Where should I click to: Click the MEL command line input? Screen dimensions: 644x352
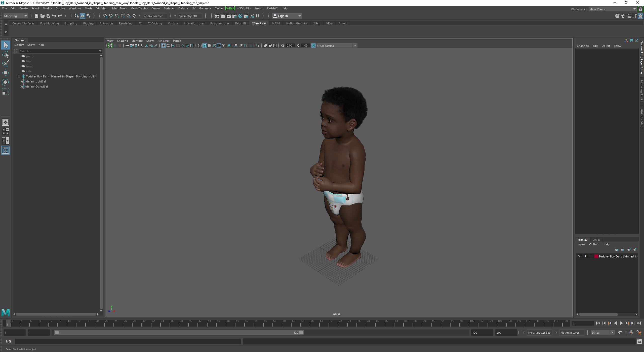coord(128,341)
